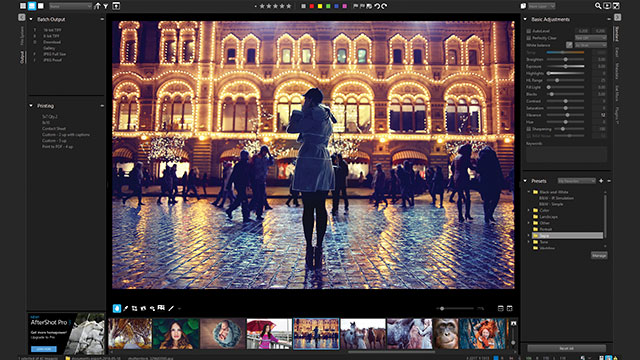Select the straighten line tool icon
Screen dimensions: 640x360
coord(171,309)
